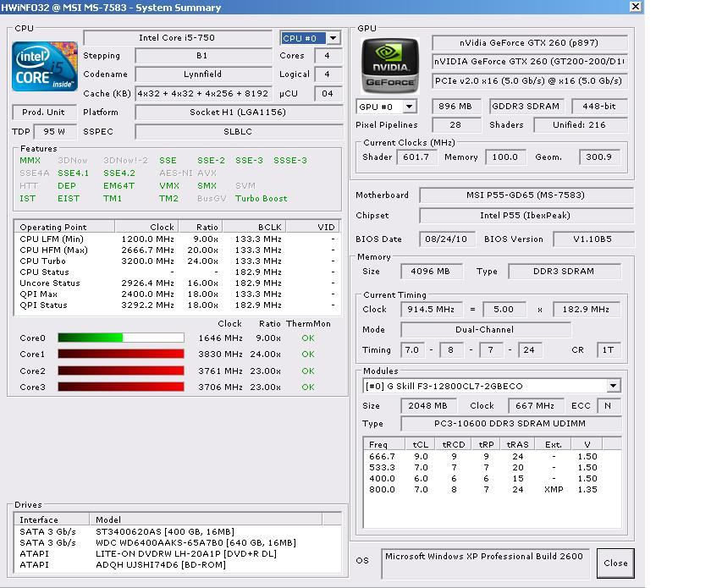Click the PCIe v2.0 x16 bus field

click(529, 80)
